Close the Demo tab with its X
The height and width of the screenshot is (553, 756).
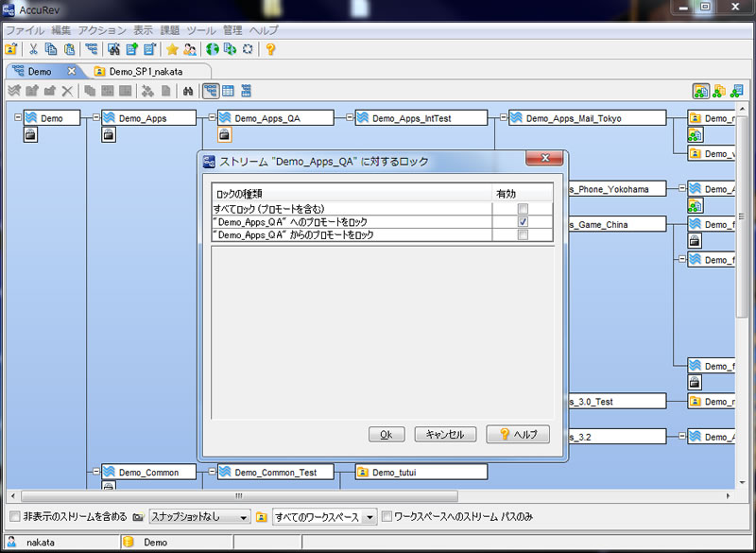coord(72,71)
